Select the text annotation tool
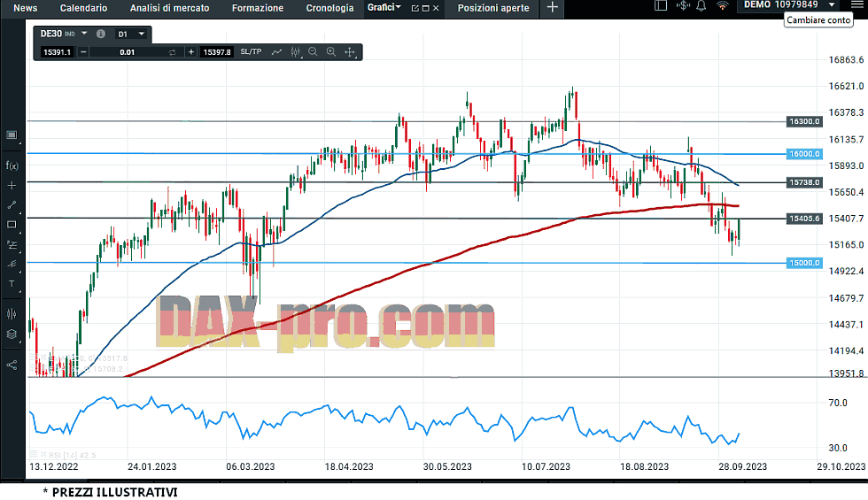 pos(12,284)
